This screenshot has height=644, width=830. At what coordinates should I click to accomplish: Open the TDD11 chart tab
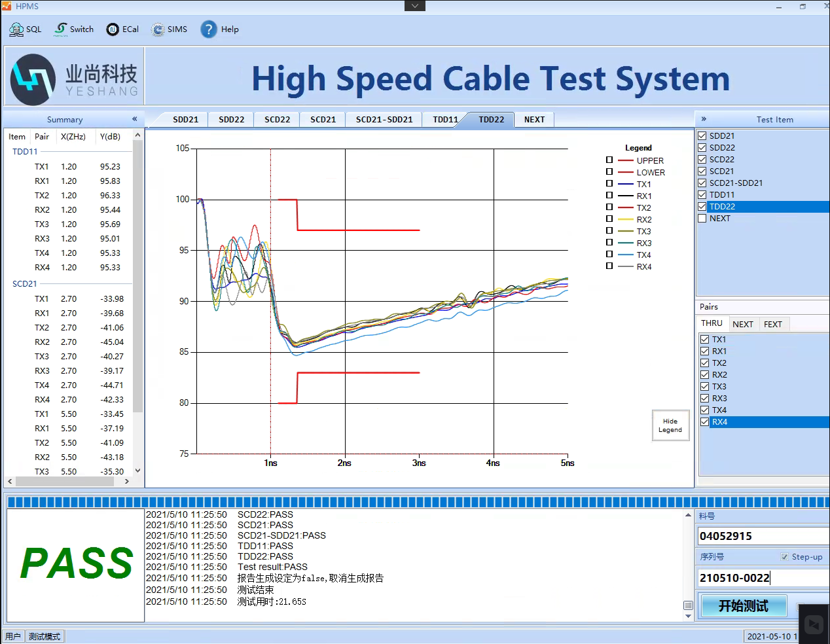point(445,120)
